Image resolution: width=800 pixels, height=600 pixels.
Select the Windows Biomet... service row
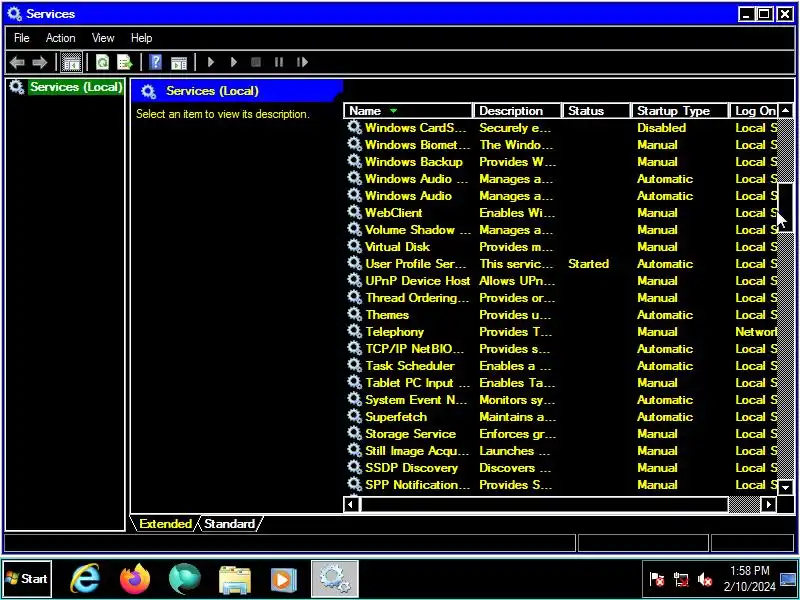[561, 144]
